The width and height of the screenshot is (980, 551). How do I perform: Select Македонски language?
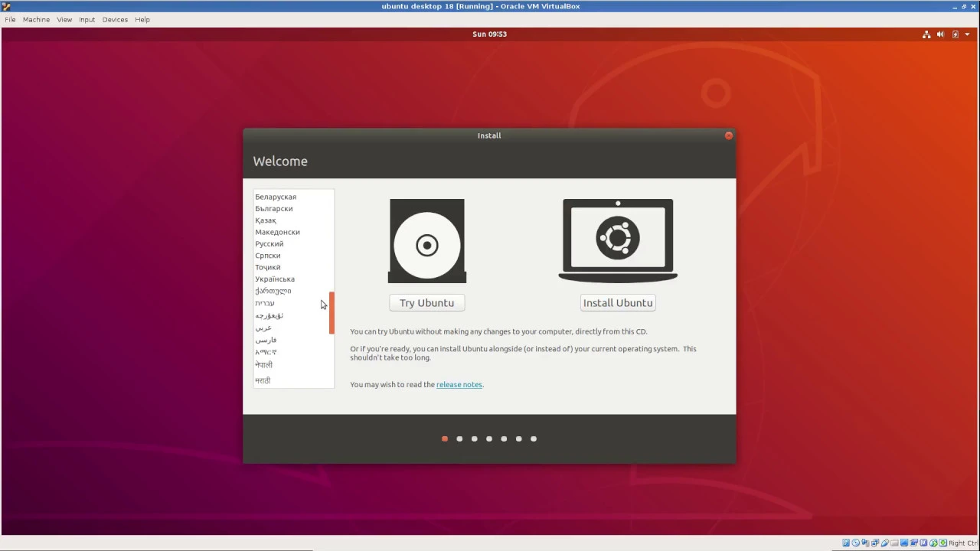pyautogui.click(x=277, y=232)
